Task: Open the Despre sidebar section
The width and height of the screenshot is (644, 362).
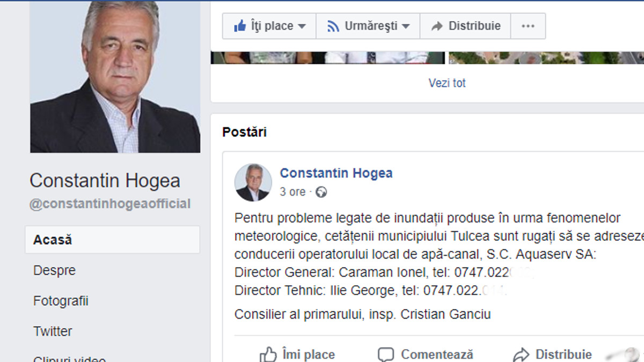Action: 54,270
